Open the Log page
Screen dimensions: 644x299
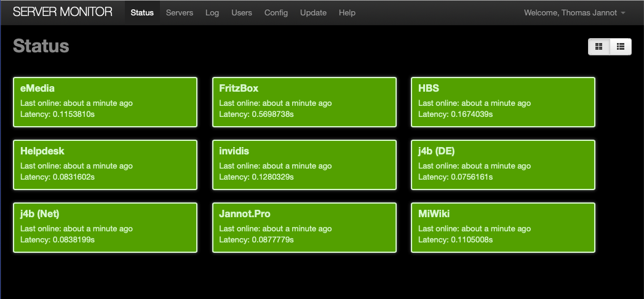[x=212, y=13]
